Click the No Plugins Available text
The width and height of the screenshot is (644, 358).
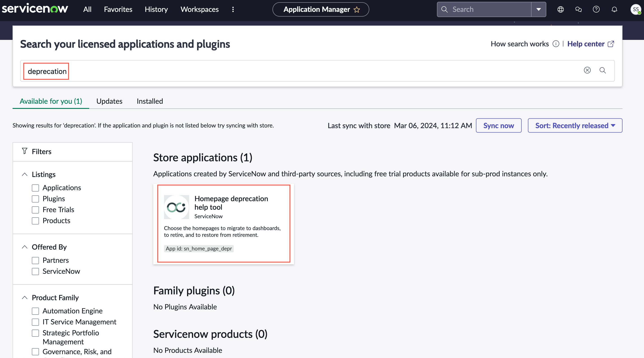(x=185, y=307)
